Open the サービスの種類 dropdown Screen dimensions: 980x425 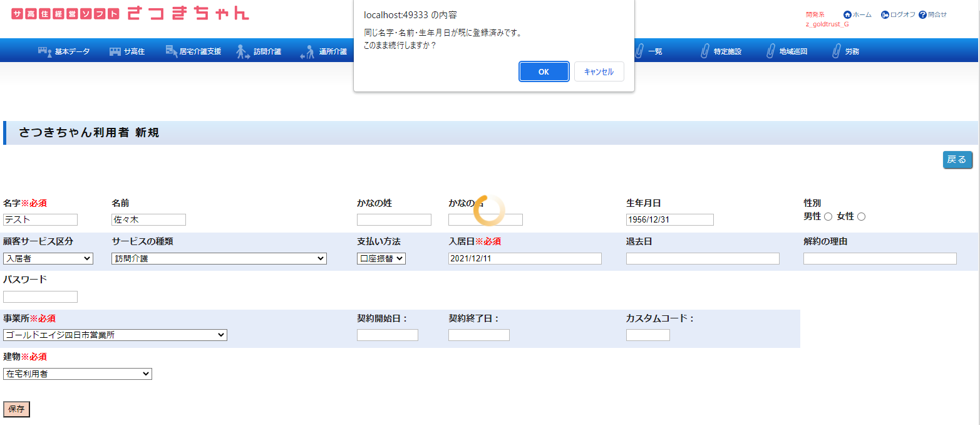[219, 258]
